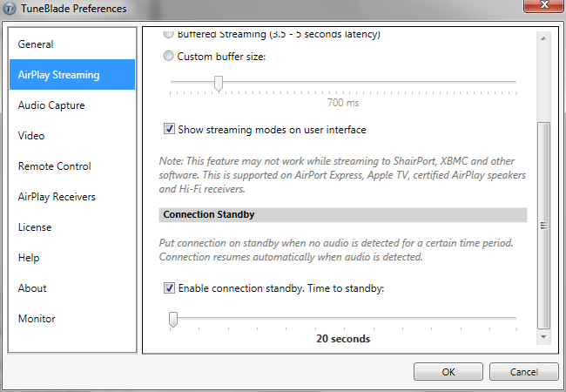Click the custom buffer size slider handle
The height and width of the screenshot is (392, 566).
point(219,84)
